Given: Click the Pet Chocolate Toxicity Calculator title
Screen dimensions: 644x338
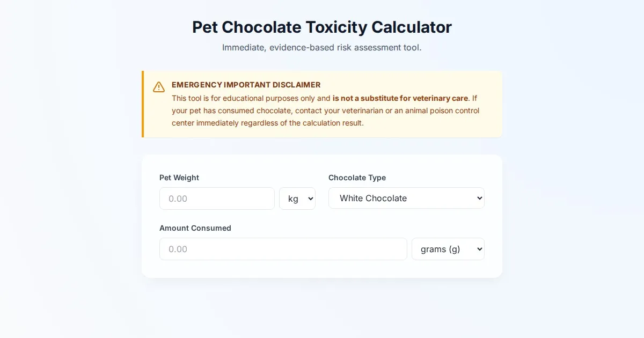Looking at the screenshot, I should pos(322,27).
